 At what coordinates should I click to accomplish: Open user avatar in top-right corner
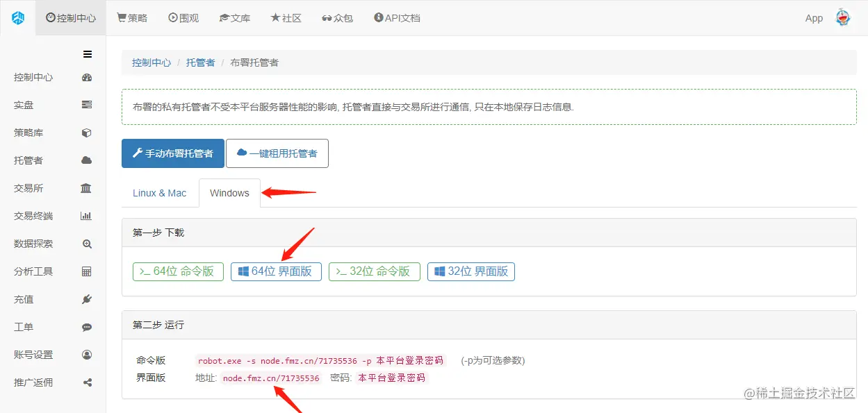pos(843,18)
